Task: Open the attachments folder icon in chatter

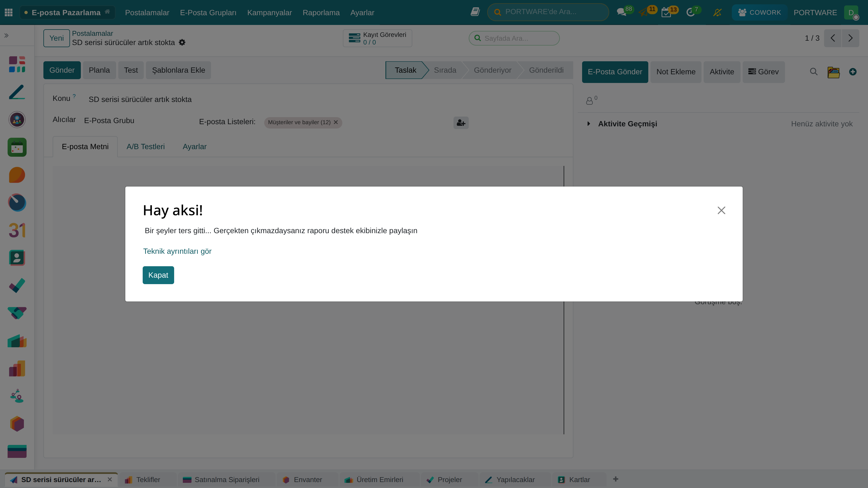Action: (834, 72)
